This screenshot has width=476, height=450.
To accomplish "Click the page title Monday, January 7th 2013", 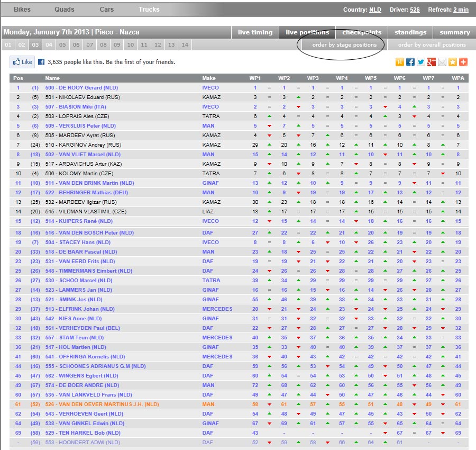I will [47, 32].
